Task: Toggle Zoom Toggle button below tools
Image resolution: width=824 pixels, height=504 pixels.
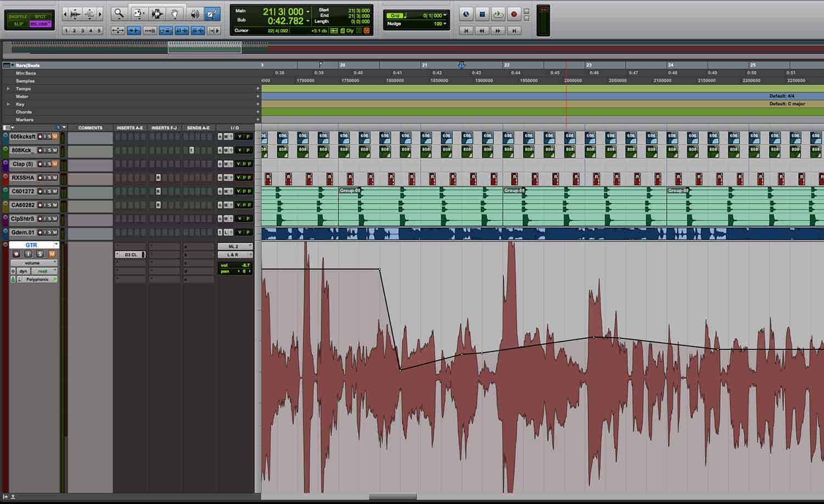Action: point(118,31)
